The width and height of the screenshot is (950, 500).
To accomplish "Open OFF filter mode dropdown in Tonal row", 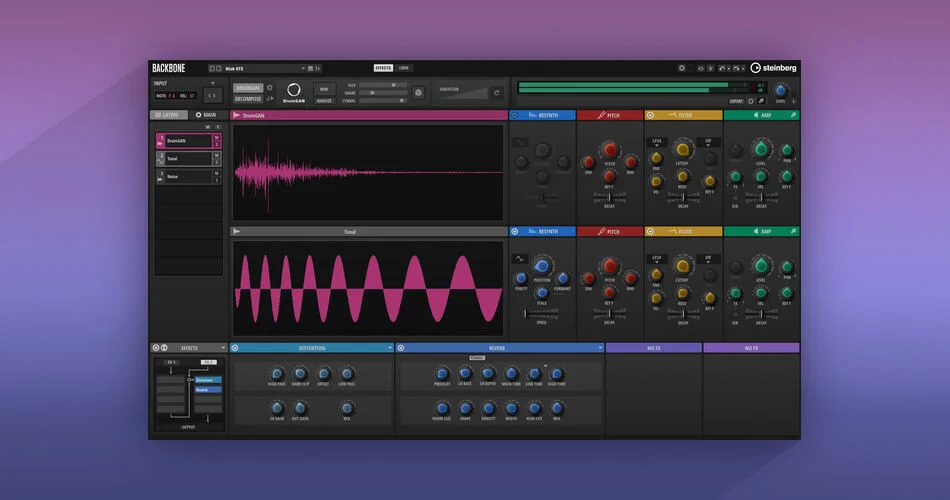I will point(708,259).
